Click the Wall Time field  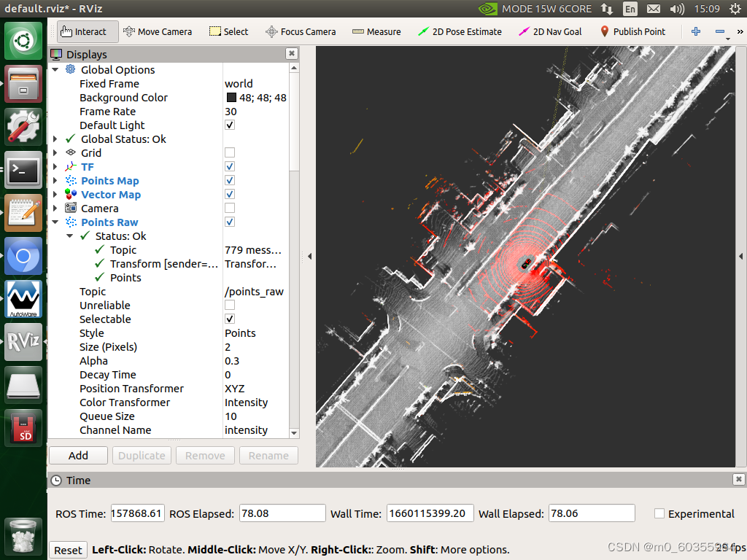coord(430,513)
